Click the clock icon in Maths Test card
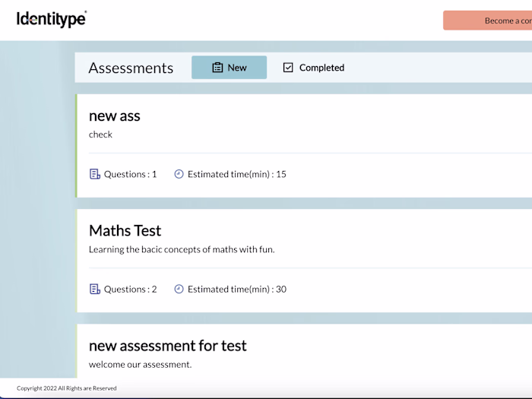This screenshot has width=532, height=399. 179,289
